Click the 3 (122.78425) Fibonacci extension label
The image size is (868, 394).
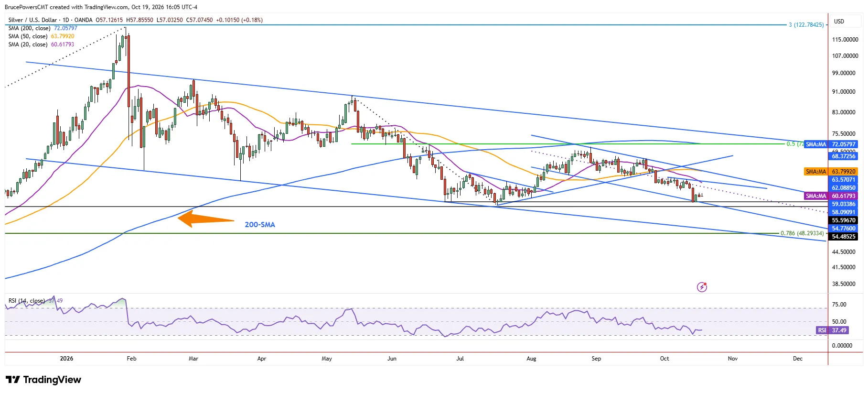pyautogui.click(x=806, y=24)
